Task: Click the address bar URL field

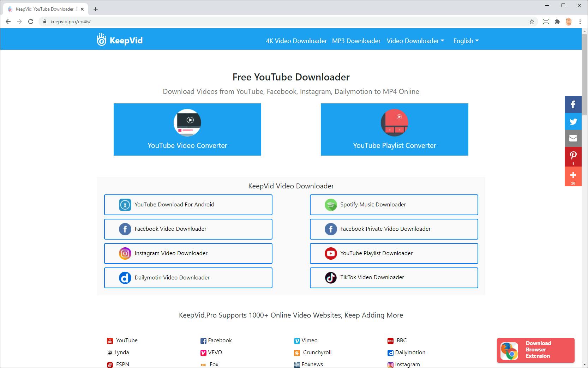Action: [288, 22]
